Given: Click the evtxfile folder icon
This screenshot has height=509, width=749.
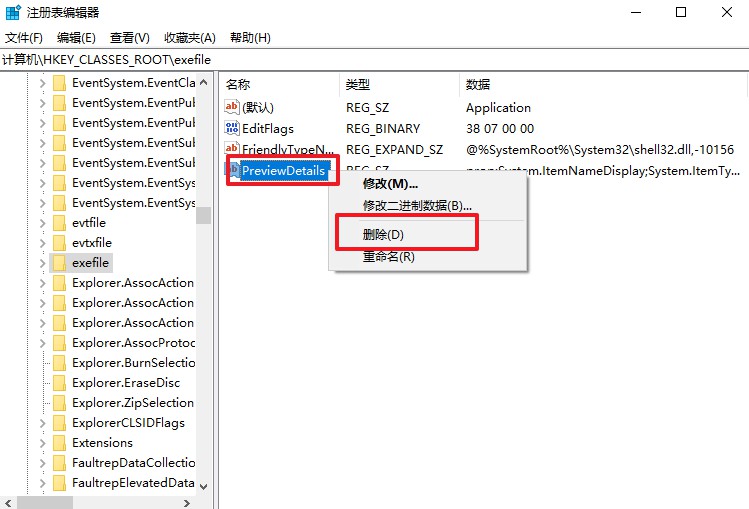Looking at the screenshot, I should [59, 242].
